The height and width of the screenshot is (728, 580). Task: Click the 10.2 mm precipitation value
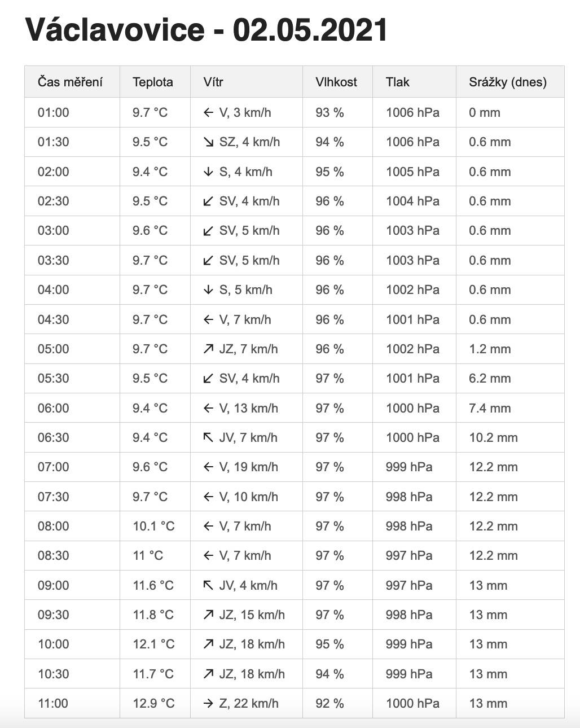493,438
